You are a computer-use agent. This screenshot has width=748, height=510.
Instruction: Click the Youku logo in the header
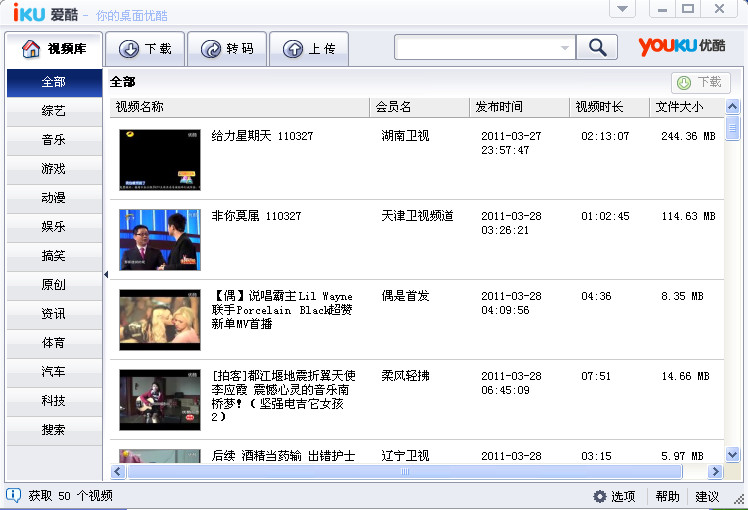682,47
